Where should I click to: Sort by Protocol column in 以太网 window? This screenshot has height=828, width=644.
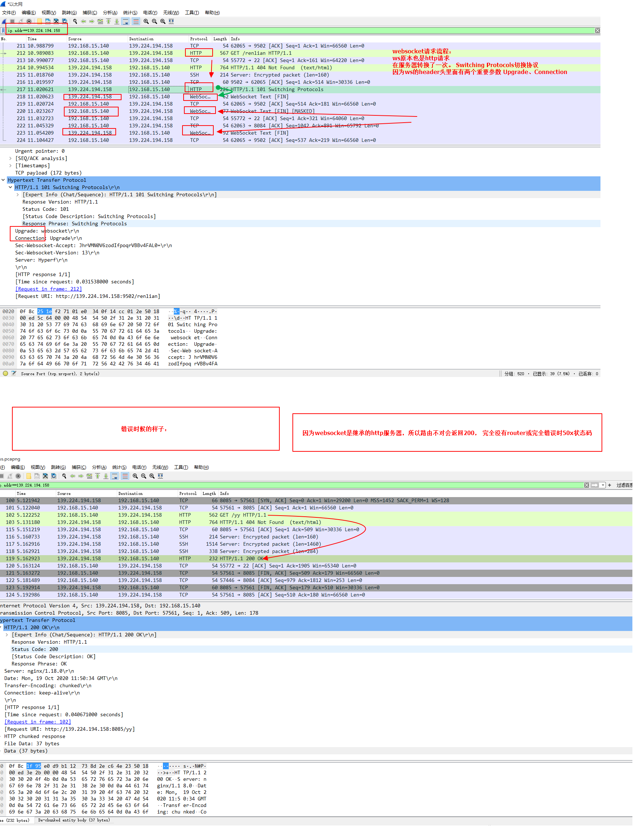198,39
